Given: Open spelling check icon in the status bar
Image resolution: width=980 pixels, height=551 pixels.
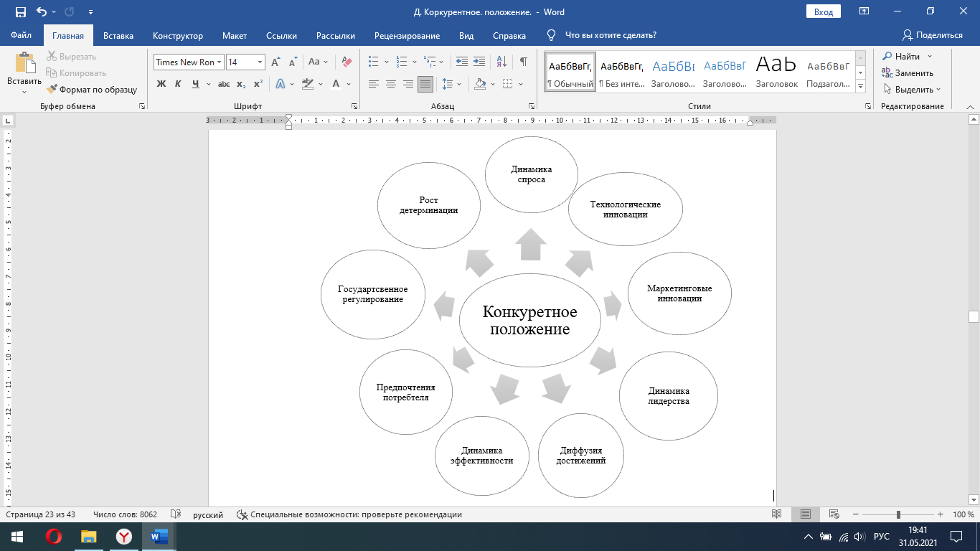Looking at the screenshot, I should [175, 514].
